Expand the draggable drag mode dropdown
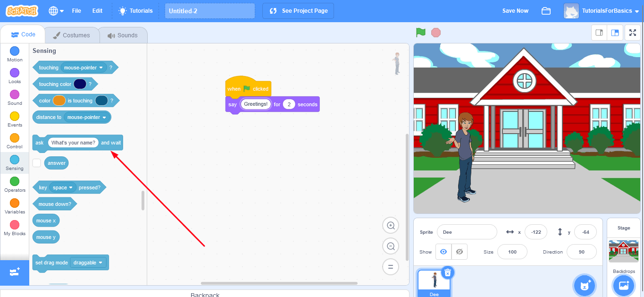Image resolution: width=644 pixels, height=297 pixels. [x=88, y=263]
